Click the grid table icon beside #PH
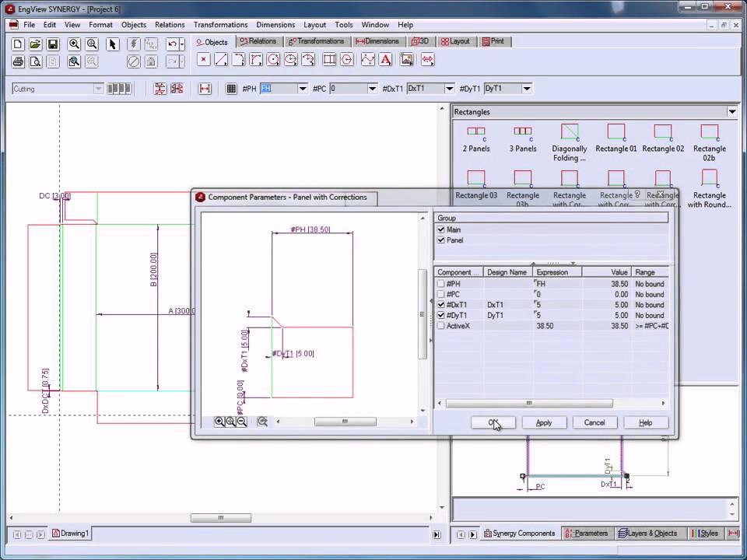 (231, 89)
